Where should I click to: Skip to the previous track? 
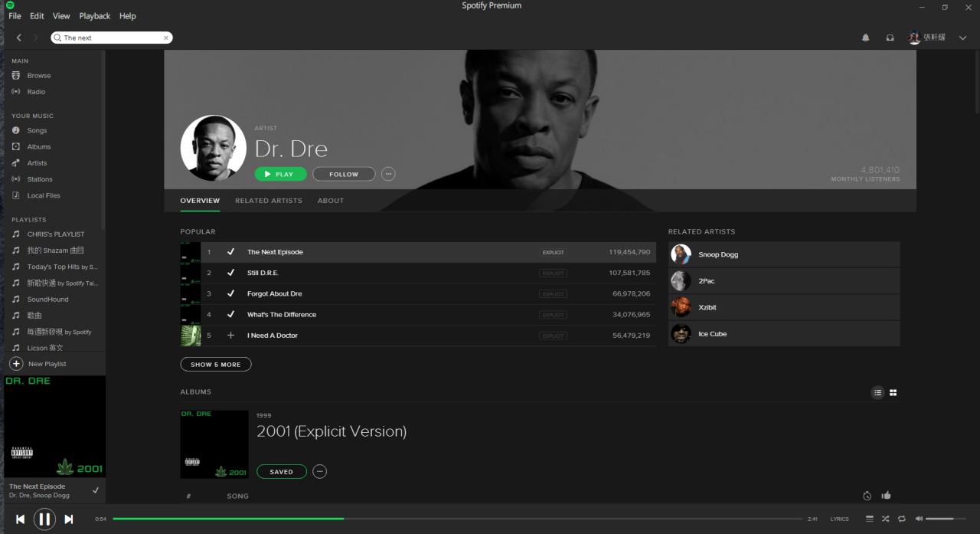[x=20, y=519]
